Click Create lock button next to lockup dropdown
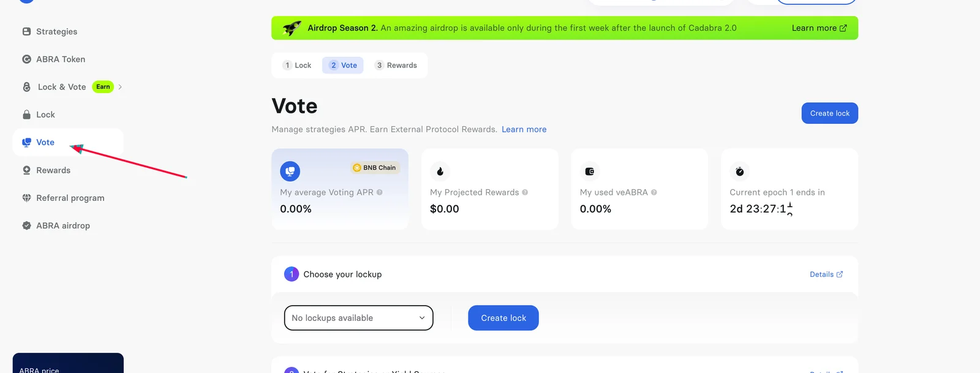The width and height of the screenshot is (980, 373). 503,318
